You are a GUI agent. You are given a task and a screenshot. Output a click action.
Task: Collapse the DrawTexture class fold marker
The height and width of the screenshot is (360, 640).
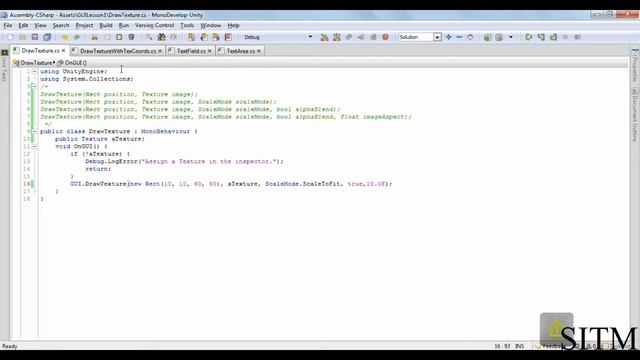pyautogui.click(x=34, y=131)
